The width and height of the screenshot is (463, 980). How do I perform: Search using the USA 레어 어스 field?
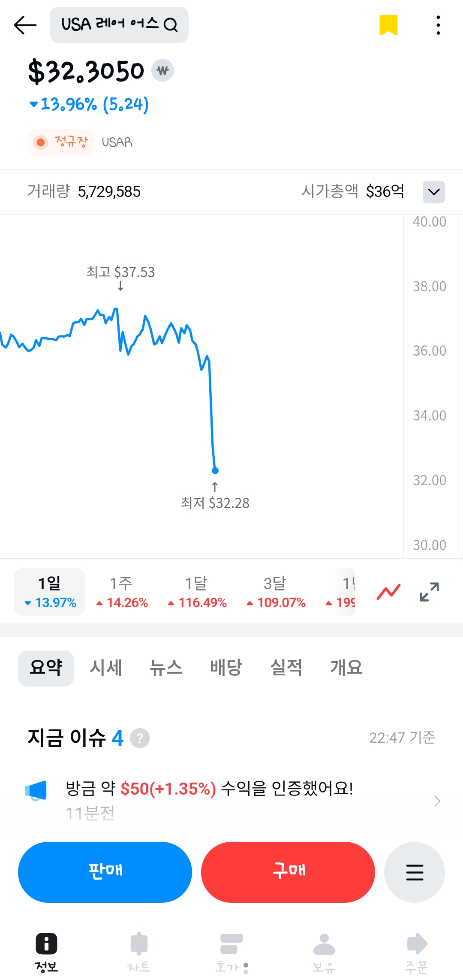(x=119, y=25)
